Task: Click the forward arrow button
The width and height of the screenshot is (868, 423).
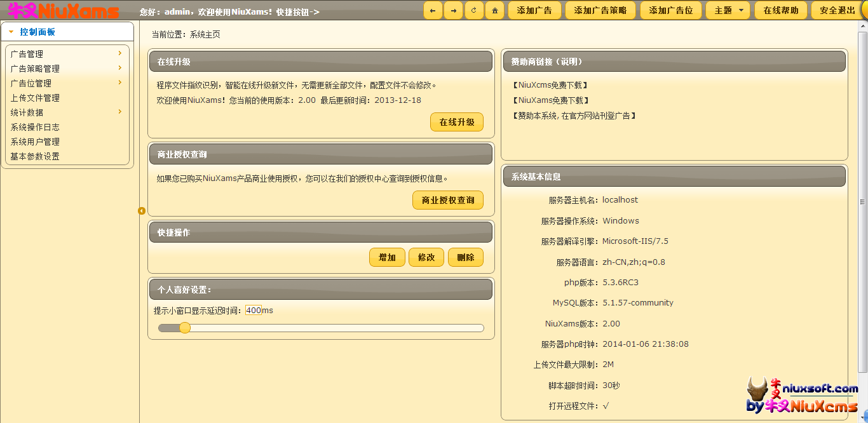Action: click(453, 10)
